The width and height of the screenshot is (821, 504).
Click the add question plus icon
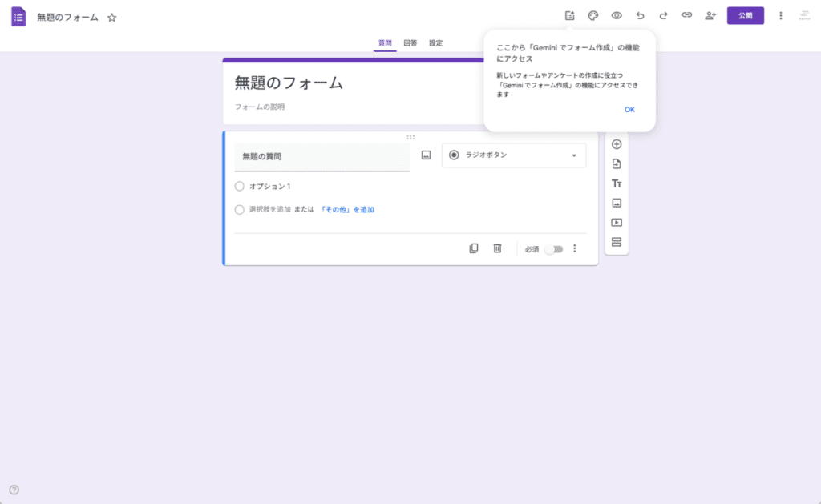(617, 144)
